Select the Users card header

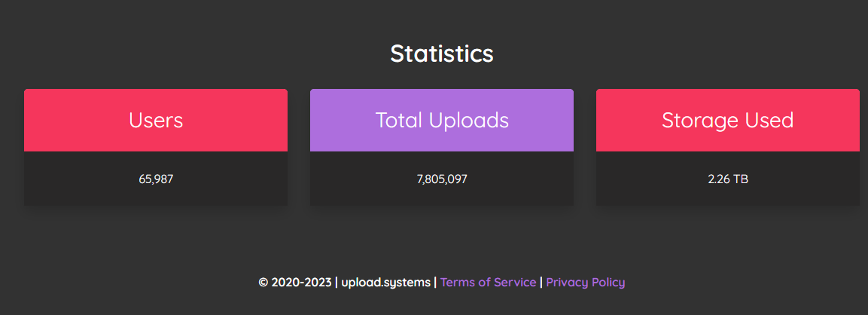pos(156,121)
